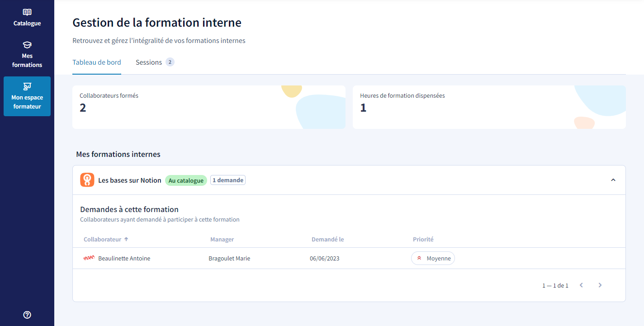Click the Gestion de la formation interne title
The height and width of the screenshot is (326, 644).
click(x=157, y=23)
